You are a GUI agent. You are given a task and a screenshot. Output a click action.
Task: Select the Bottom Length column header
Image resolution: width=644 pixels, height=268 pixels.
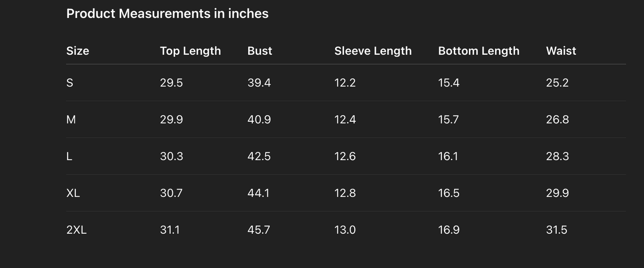pyautogui.click(x=478, y=51)
